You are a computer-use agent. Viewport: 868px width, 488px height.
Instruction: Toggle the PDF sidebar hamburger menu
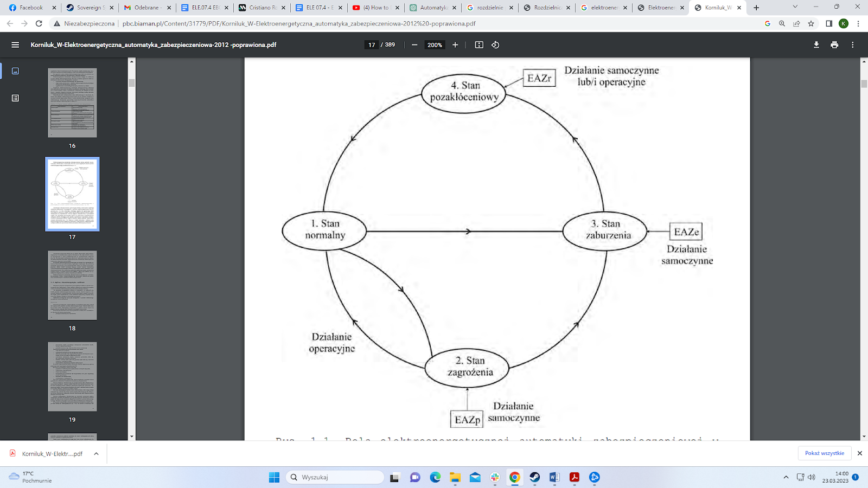[x=15, y=45]
